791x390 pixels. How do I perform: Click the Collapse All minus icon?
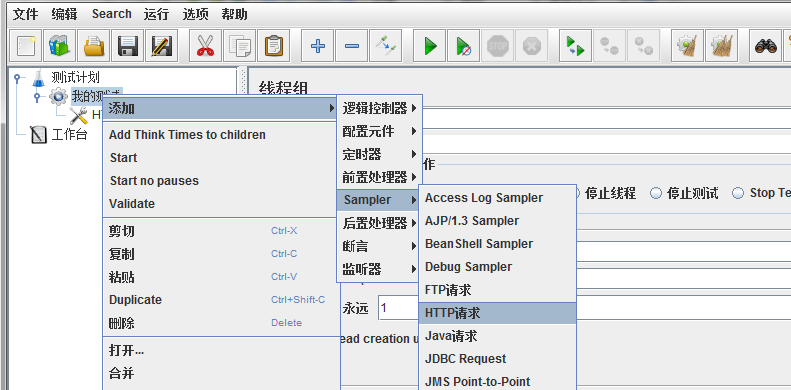pyautogui.click(x=352, y=46)
